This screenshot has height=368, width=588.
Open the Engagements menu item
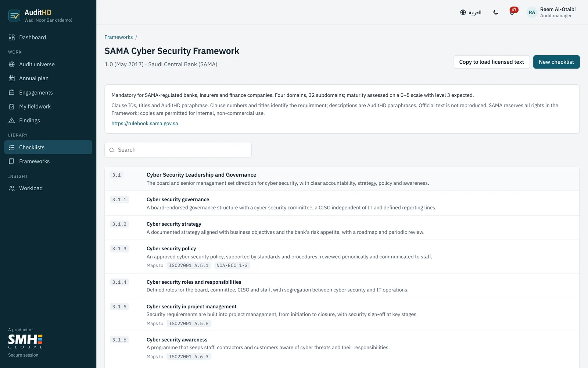(48, 92)
